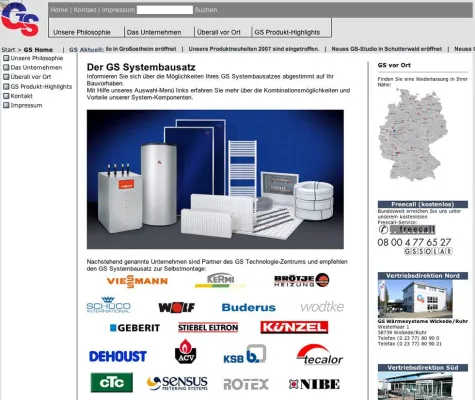475x400 pixels.
Task: Click the ACV flame logo
Action: tap(185, 351)
